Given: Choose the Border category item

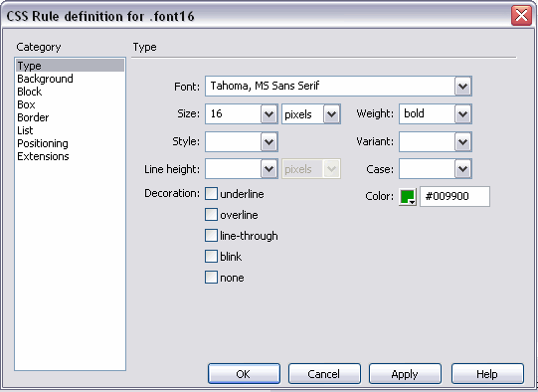Looking at the screenshot, I should click(x=33, y=117).
